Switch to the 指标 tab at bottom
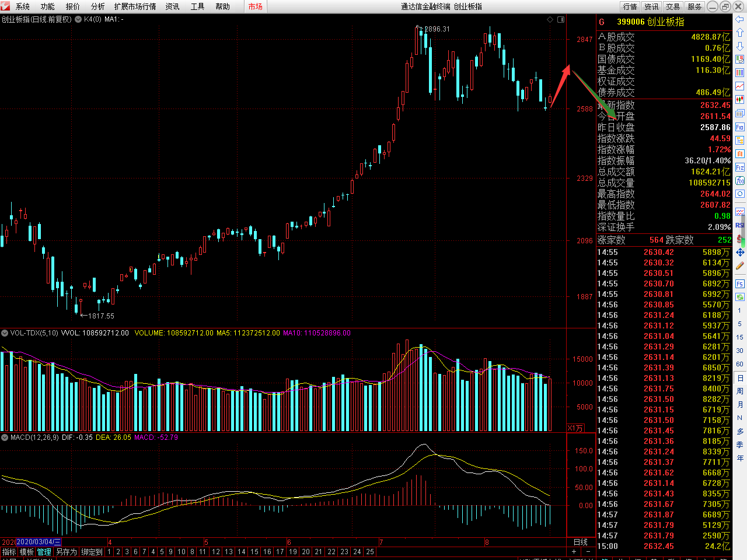747x560 pixels. coord(9,552)
